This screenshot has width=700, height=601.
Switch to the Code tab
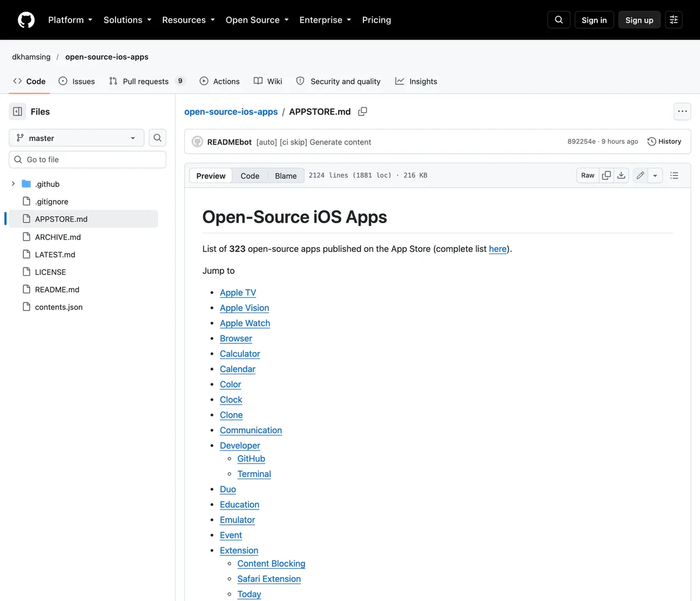pyautogui.click(x=29, y=82)
